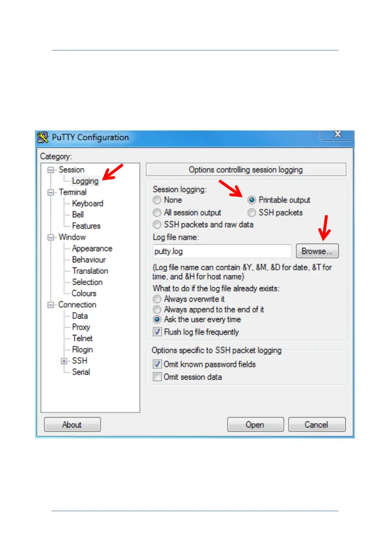Choose Always overwrite it option

[157, 299]
